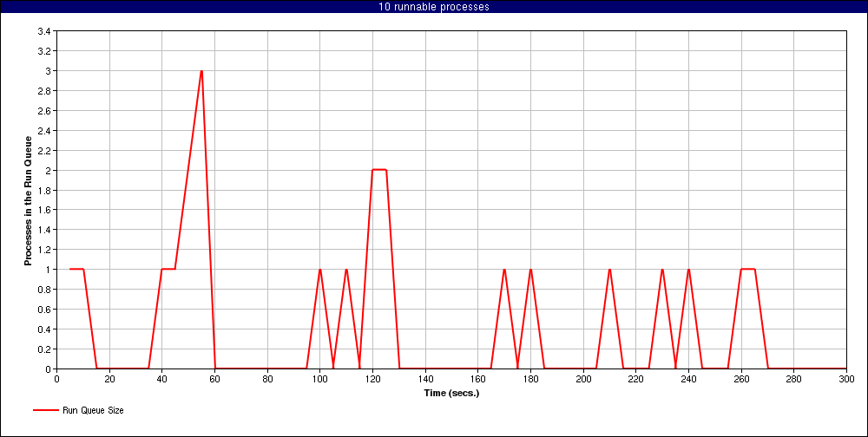
Task: Click the x-axis label '20'
Action: [x=109, y=379]
